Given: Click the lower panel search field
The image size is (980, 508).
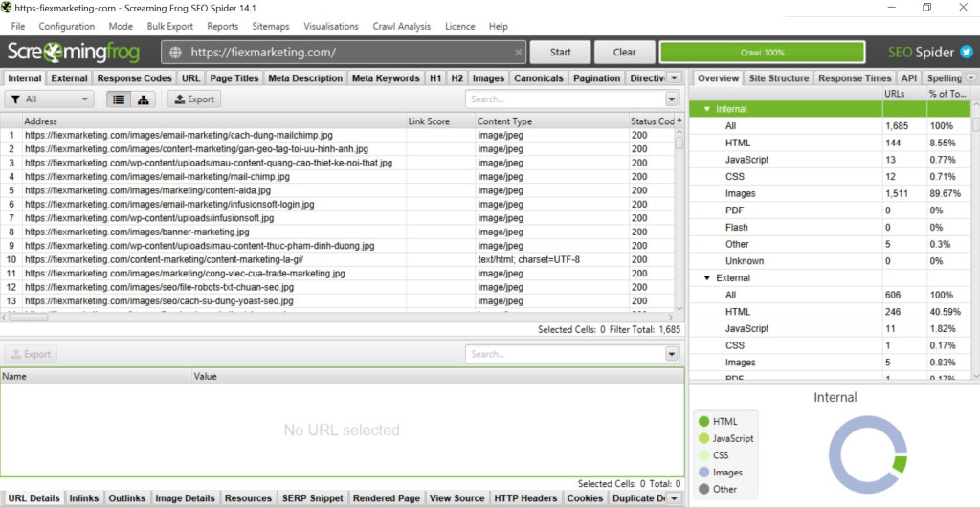Looking at the screenshot, I should tap(564, 354).
